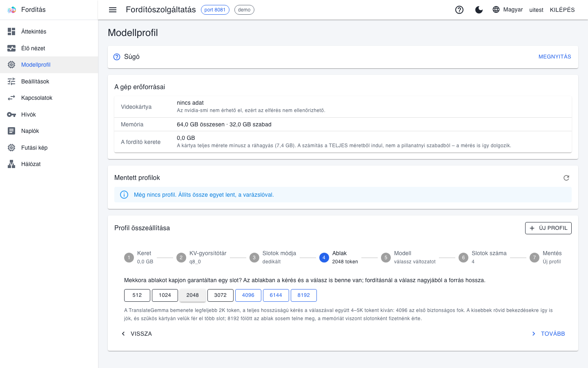This screenshot has width=588, height=368.
Task: Click the info icon in the no-profile alert
Action: coord(124,195)
